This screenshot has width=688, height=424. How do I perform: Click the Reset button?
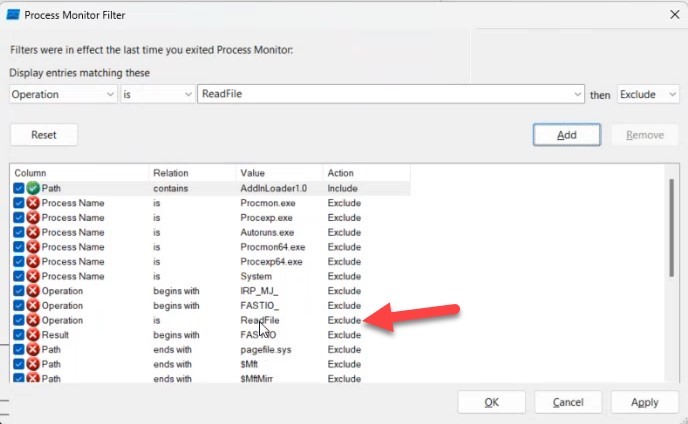coord(44,135)
